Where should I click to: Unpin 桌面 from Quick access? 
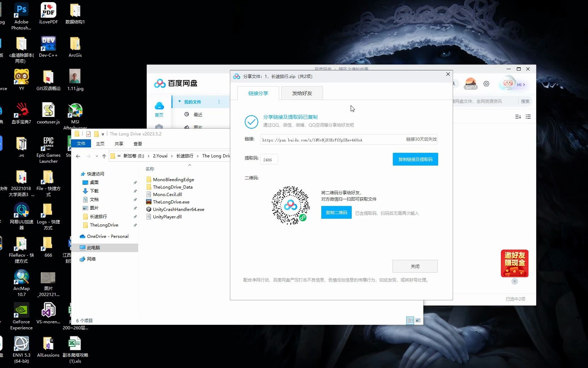coord(135,182)
